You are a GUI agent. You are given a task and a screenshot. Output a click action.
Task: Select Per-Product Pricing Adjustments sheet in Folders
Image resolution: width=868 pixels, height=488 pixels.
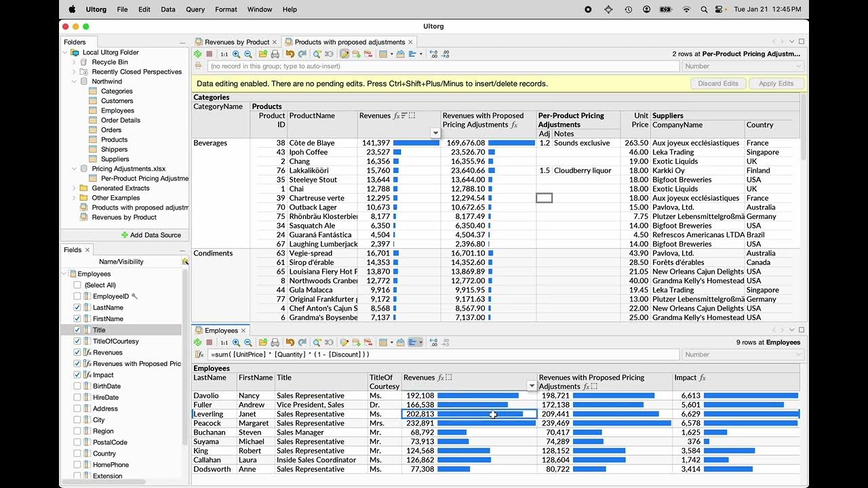pos(140,178)
